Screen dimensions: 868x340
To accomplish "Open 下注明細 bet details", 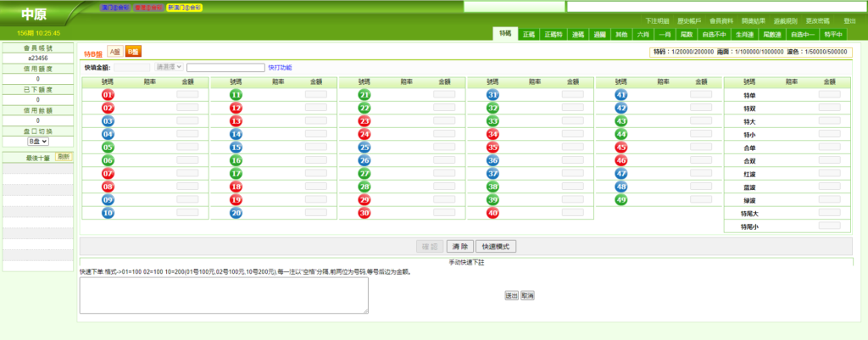I will pos(658,20).
